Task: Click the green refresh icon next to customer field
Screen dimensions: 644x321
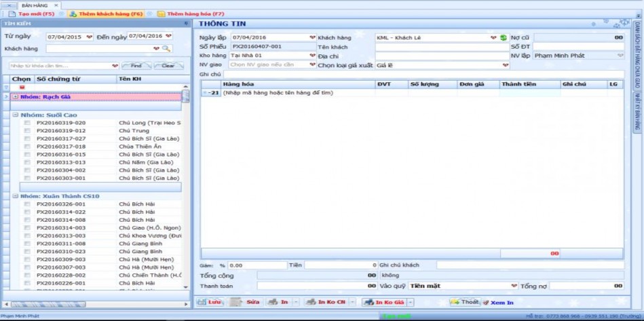Action: tap(503, 38)
